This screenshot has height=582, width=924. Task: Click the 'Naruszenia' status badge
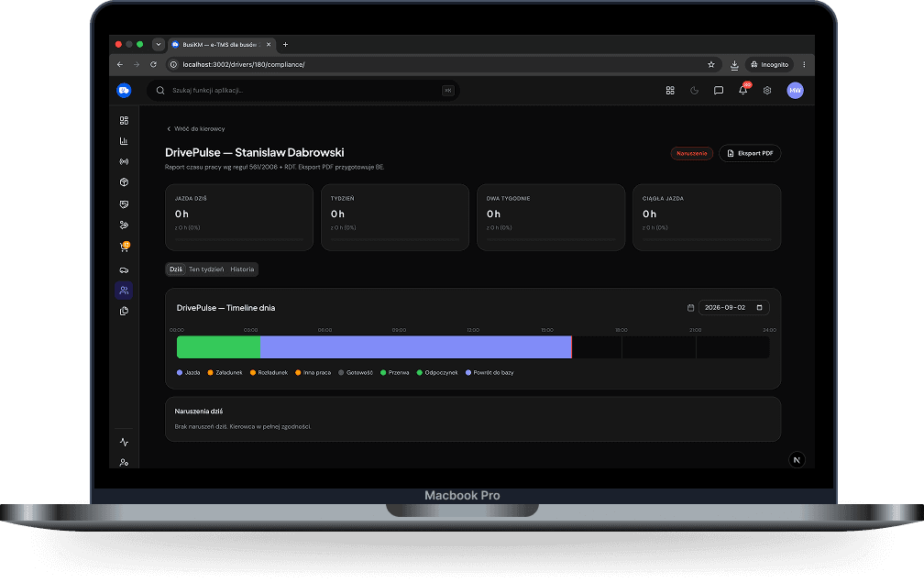click(x=692, y=153)
